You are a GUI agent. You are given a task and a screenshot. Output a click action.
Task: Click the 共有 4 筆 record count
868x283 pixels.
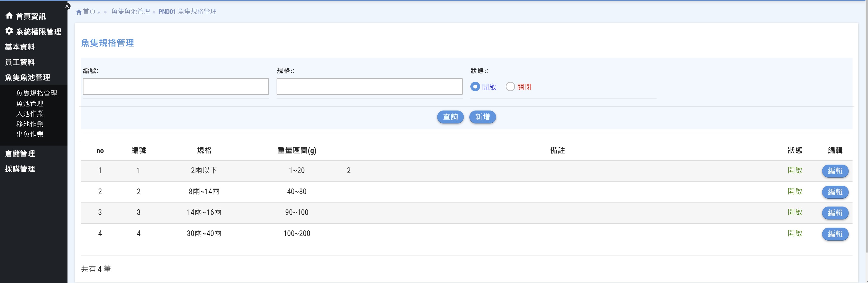click(x=96, y=269)
